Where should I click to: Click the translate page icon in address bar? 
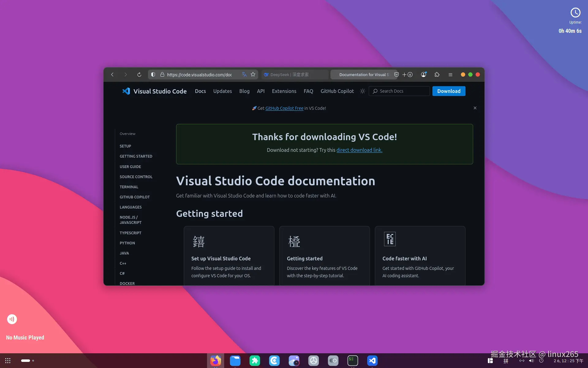[x=244, y=75]
